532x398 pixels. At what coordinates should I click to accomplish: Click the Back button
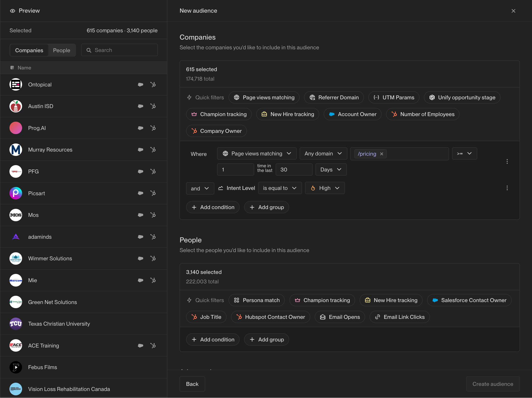click(192, 384)
